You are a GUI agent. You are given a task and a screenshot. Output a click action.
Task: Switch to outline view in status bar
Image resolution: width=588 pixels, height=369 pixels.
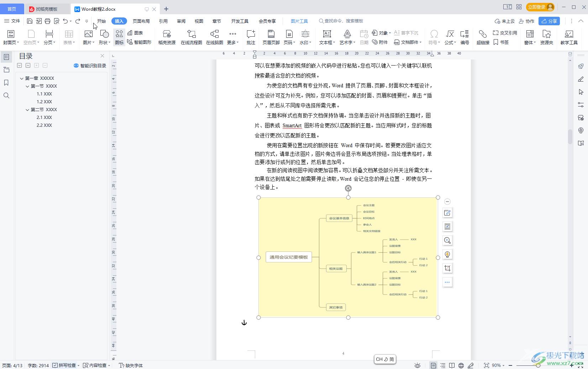pos(442,365)
